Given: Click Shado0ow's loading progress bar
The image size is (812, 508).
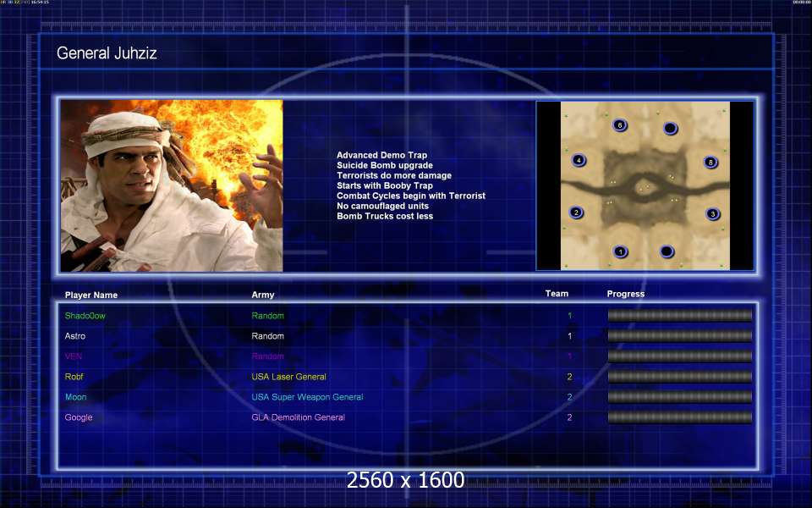Looking at the screenshot, I should pyautogui.click(x=679, y=315).
